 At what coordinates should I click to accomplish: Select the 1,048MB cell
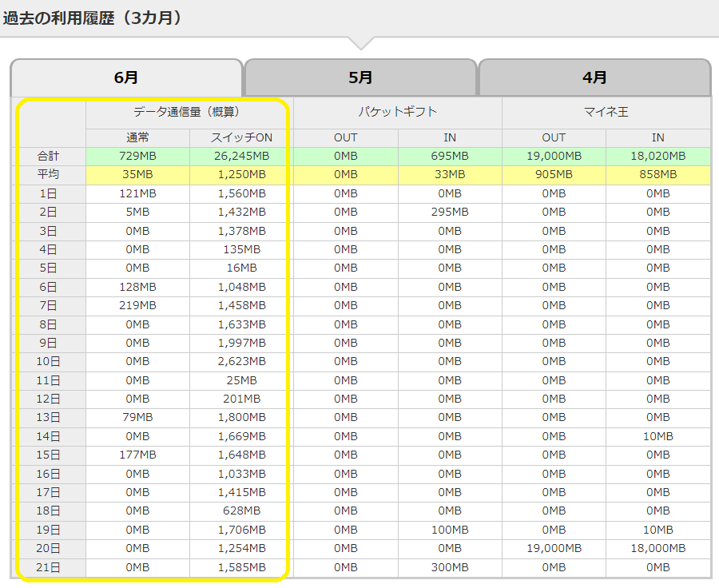click(x=241, y=287)
